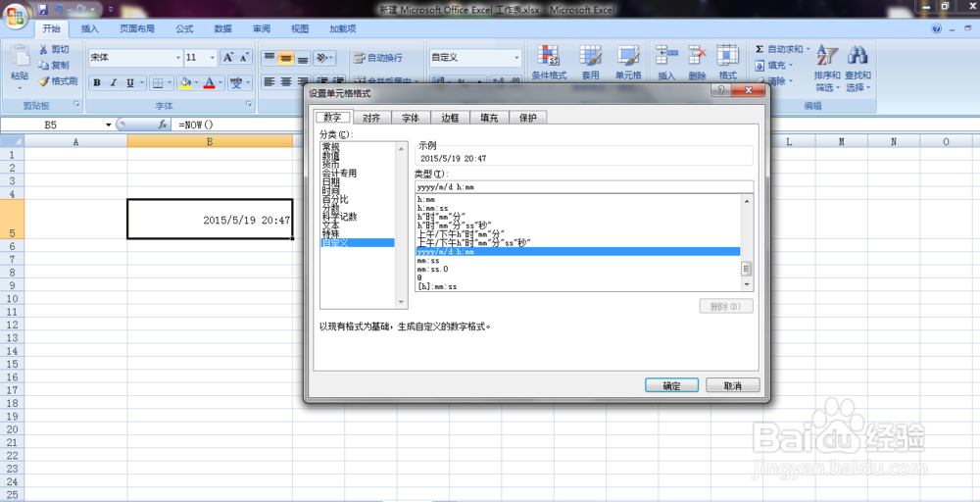Align text left in ribbon

269,81
